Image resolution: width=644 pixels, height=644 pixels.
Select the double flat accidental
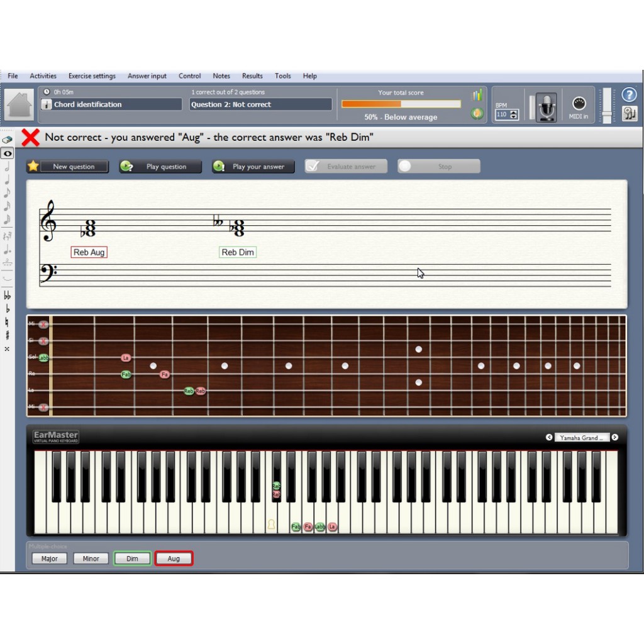point(7,295)
